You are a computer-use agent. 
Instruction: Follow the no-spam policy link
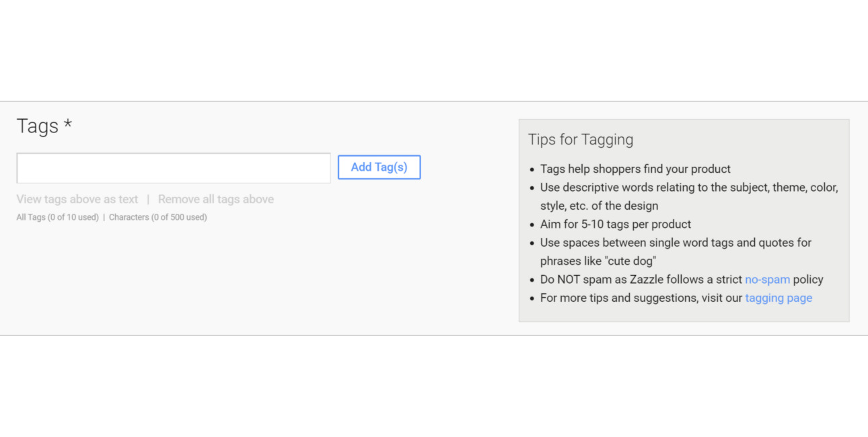point(767,280)
